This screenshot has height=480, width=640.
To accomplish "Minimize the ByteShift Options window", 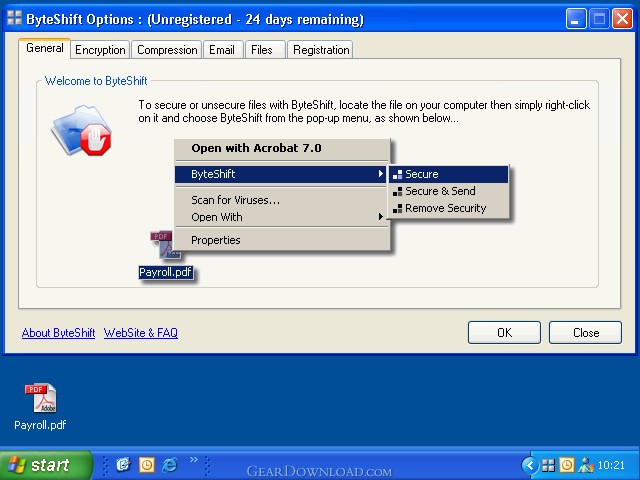I will coord(576,19).
